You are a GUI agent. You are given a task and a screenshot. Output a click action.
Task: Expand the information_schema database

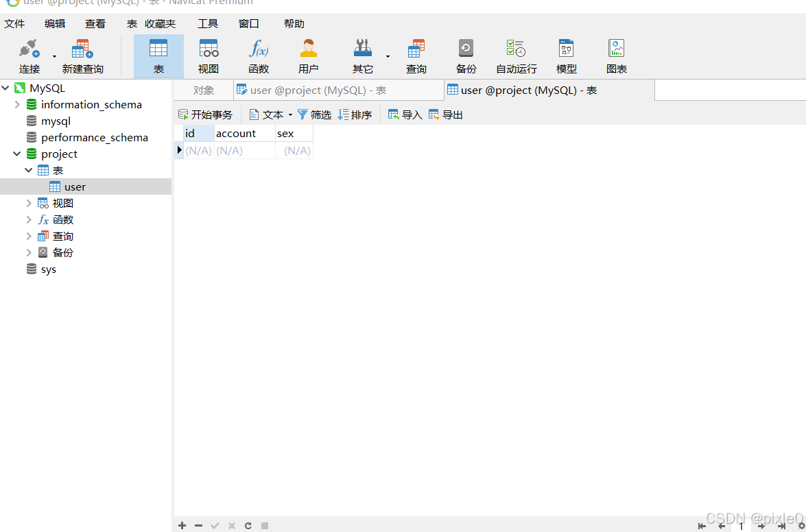[17, 105]
